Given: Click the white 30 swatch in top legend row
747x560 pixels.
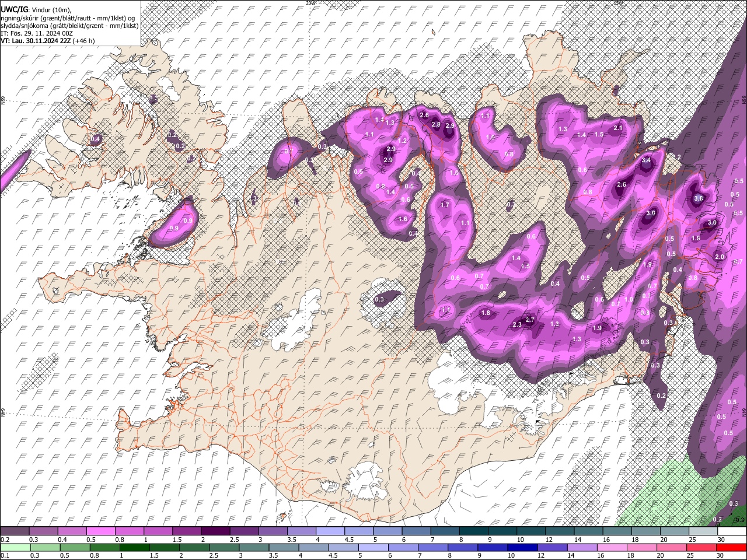Looking at the screenshot, I should (x=732, y=531).
